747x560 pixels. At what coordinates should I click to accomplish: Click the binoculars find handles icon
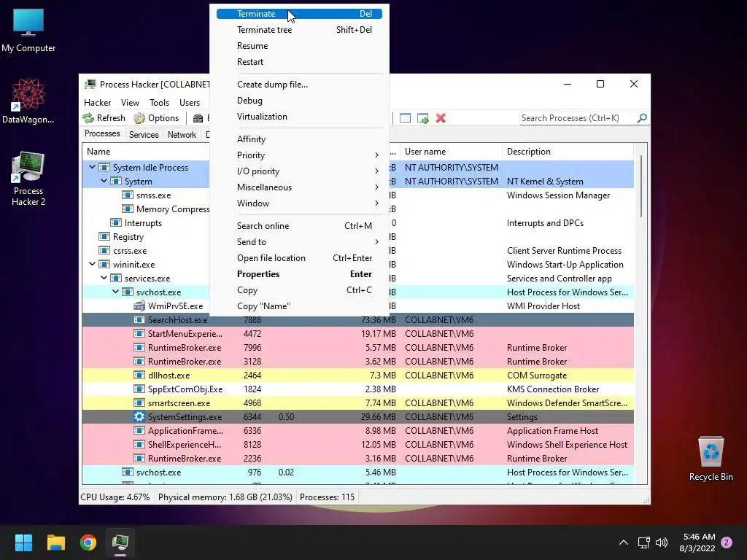pyautogui.click(x=198, y=118)
